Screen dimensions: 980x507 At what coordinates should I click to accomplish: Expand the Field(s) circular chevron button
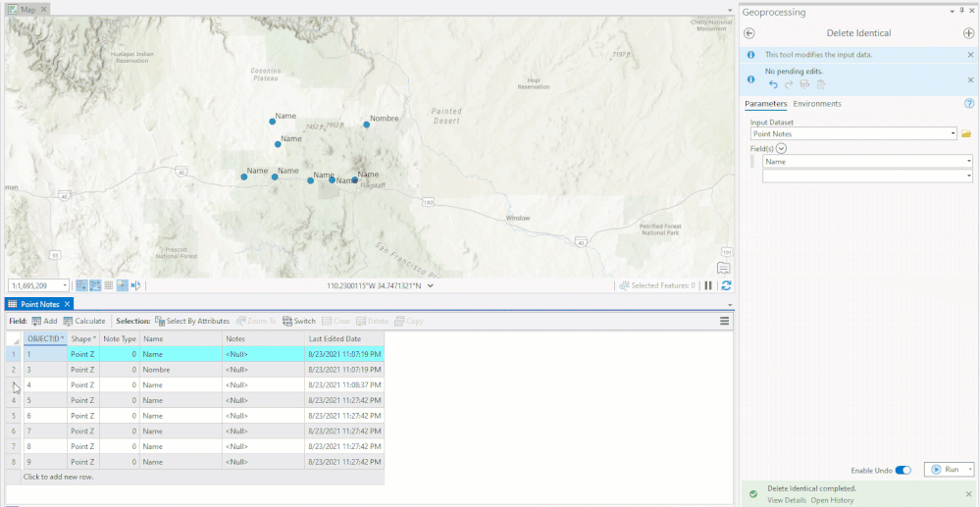point(781,149)
